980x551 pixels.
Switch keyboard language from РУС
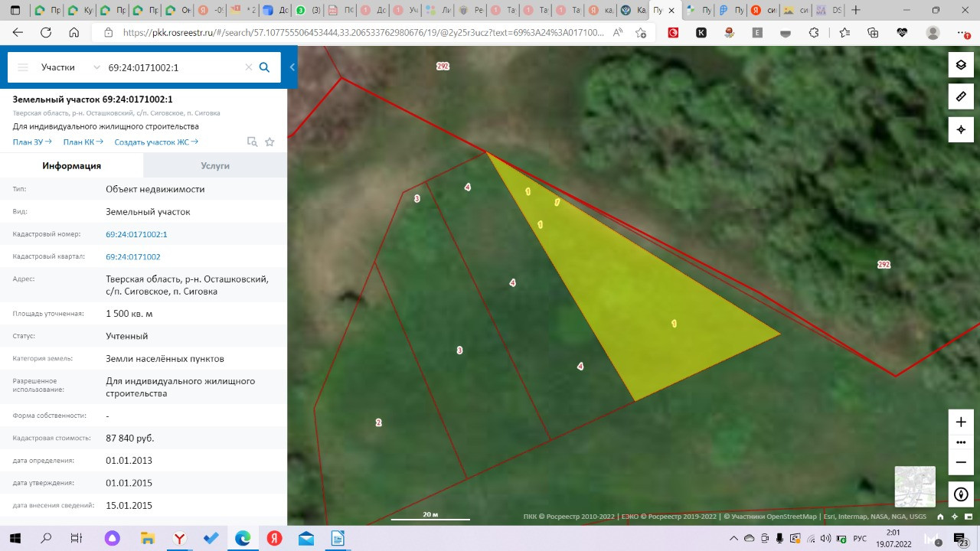coord(860,539)
